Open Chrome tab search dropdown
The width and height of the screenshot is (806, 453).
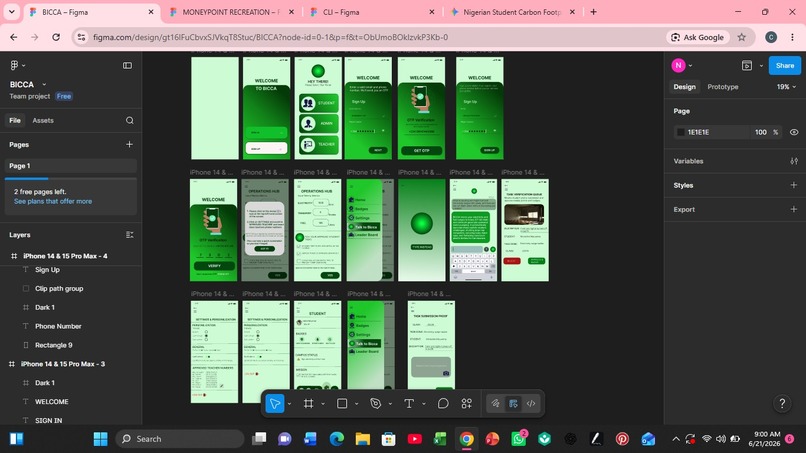click(x=11, y=12)
